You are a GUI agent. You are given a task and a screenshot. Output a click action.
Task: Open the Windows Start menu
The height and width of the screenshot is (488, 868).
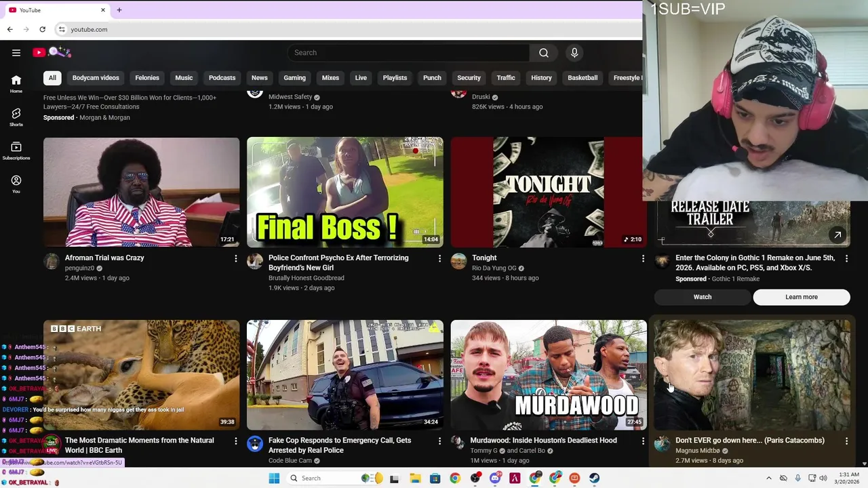(x=274, y=479)
